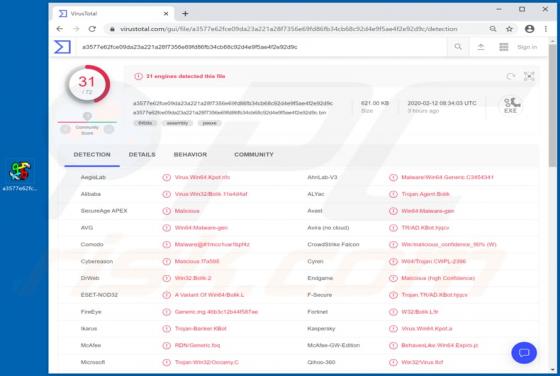The height and width of the screenshot is (376, 560).
Task: Click the browser back arrow
Action: coord(60,29)
